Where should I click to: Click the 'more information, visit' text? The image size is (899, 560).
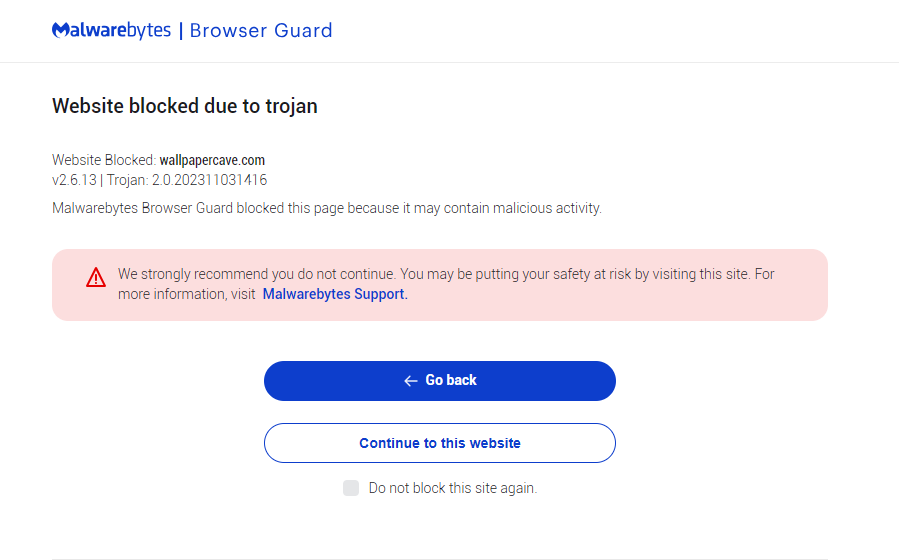coord(186,294)
